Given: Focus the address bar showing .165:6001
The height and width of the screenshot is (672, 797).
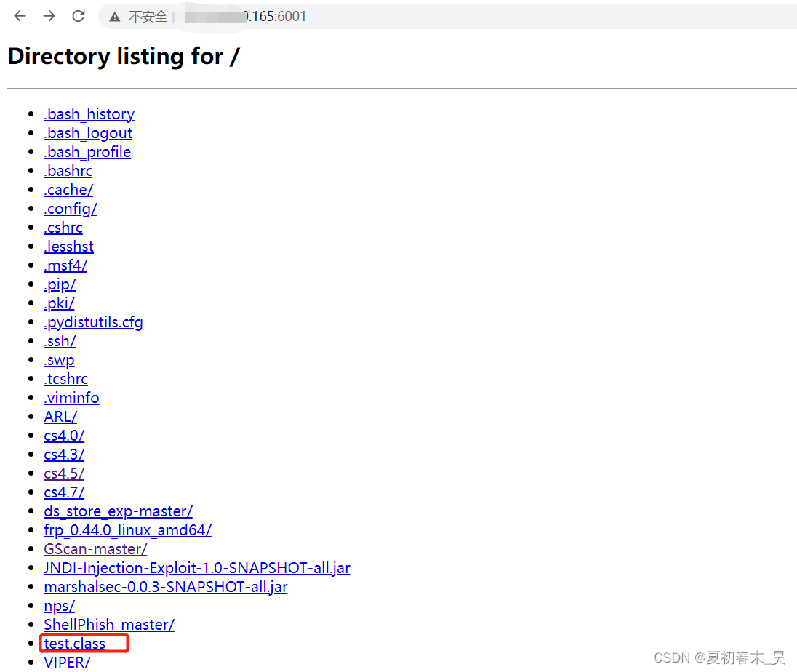Looking at the screenshot, I should (447, 16).
